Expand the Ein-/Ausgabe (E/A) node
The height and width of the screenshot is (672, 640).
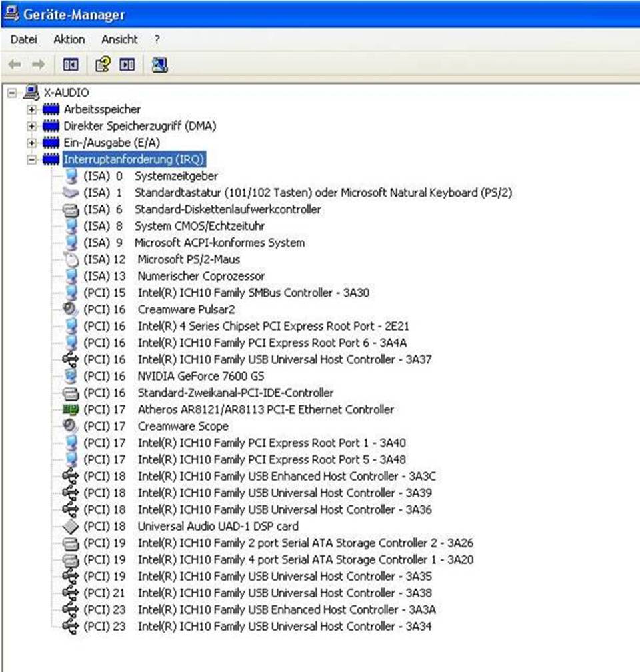click(31, 143)
